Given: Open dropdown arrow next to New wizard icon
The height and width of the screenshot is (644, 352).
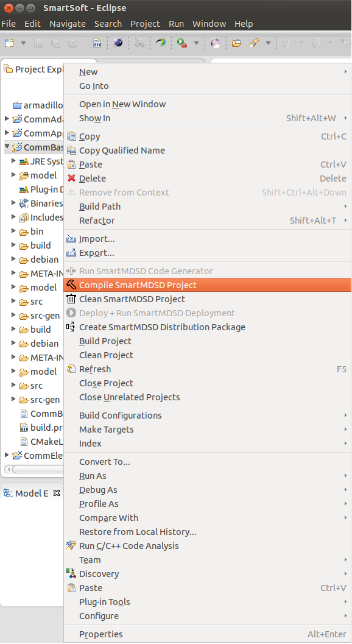Looking at the screenshot, I should click(23, 43).
